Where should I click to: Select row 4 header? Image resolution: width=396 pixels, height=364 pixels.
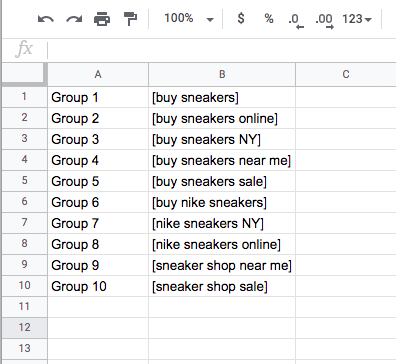coord(25,160)
